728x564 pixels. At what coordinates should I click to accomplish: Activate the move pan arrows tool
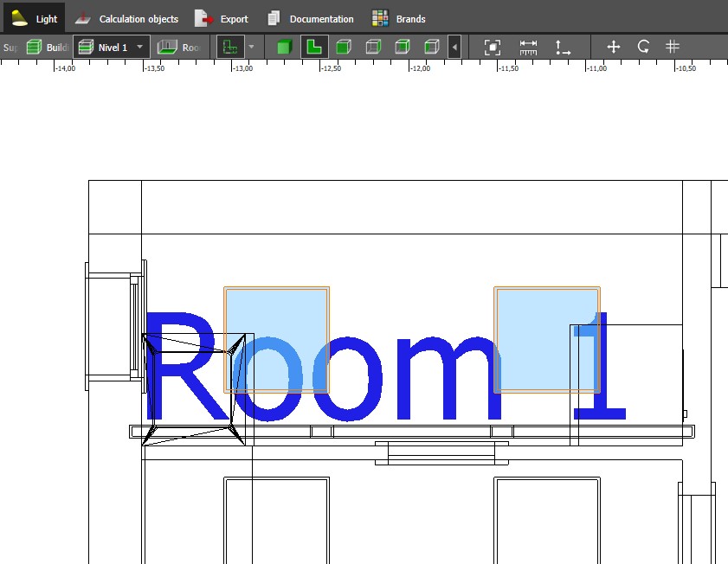click(x=614, y=48)
